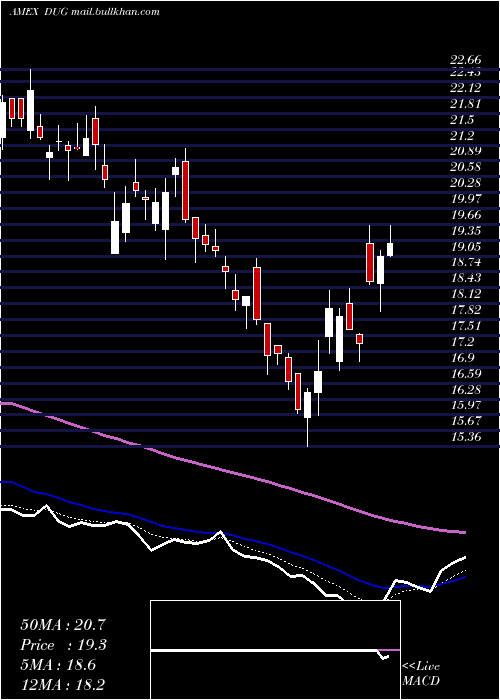
Task: Select the 18.12 price axis label
Action: click(x=465, y=294)
